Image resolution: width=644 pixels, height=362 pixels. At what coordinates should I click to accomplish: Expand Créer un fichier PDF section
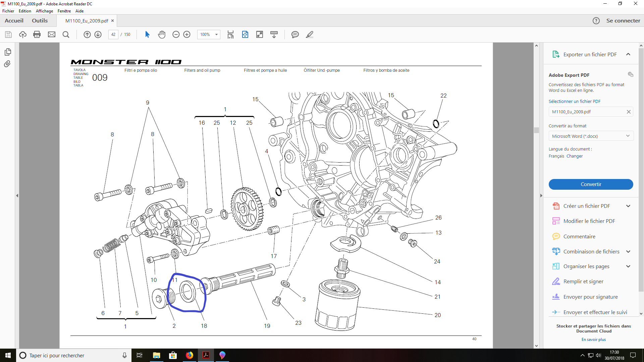click(x=628, y=206)
